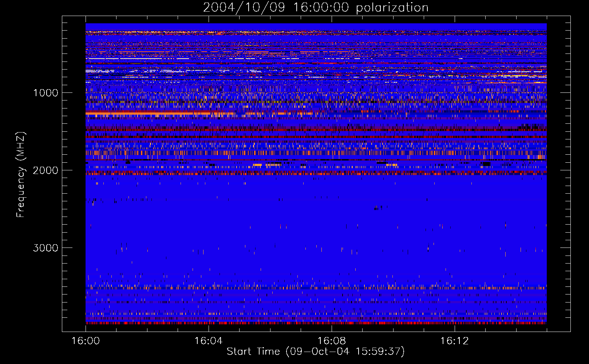Select the 3000 frequency axis label

click(46, 248)
